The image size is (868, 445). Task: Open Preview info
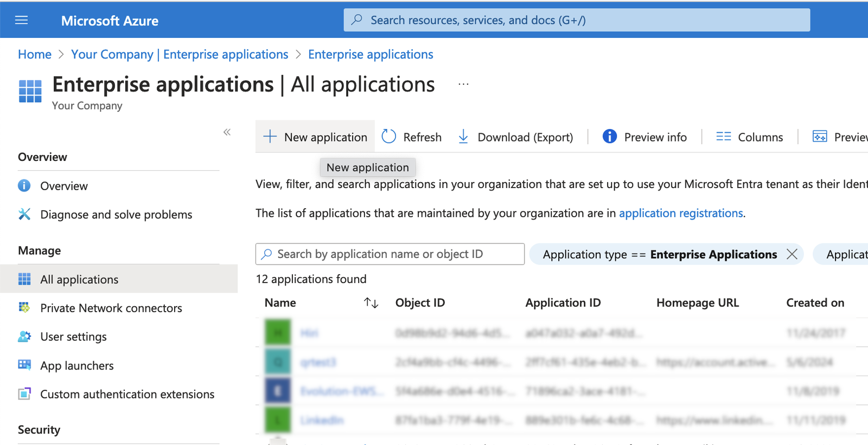[645, 137]
